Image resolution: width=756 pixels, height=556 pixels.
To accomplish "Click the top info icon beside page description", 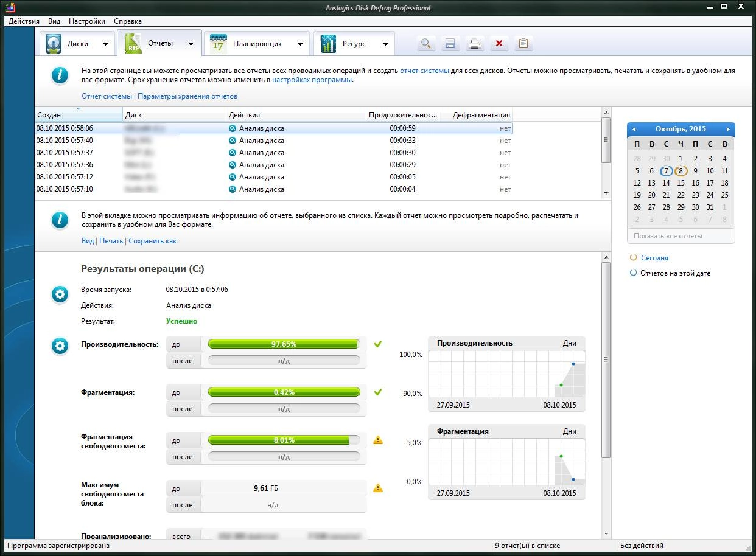I will click(x=60, y=75).
